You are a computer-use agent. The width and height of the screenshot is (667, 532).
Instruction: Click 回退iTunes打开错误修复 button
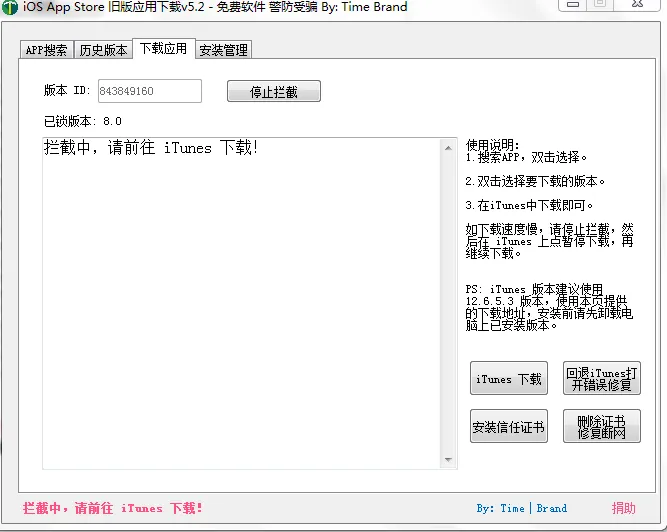point(601,378)
